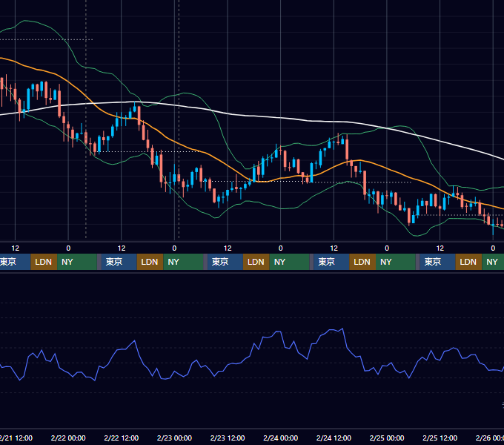Select 東京 session block above 2/23 12:00
Viewport: 504px width, 445px height.
(225, 262)
